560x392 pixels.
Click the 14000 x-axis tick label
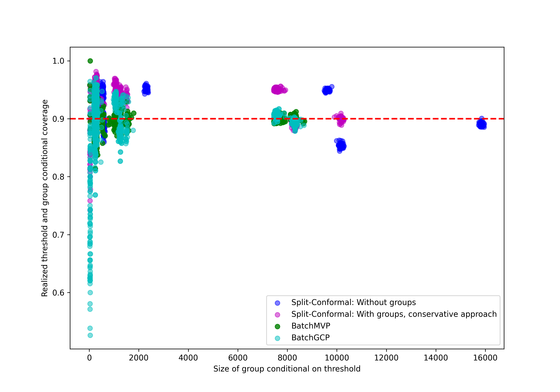pos(436,358)
